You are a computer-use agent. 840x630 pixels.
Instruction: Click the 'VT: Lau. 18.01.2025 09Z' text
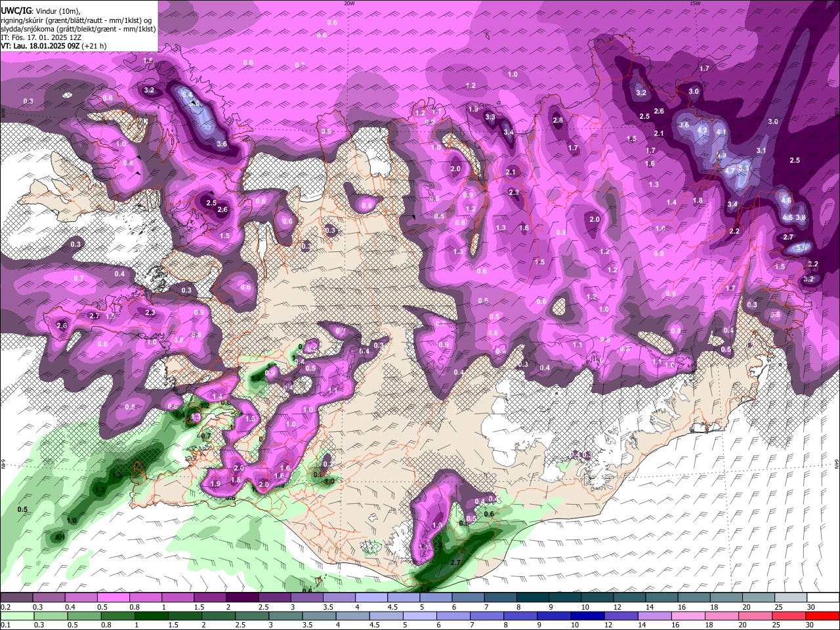40,46
